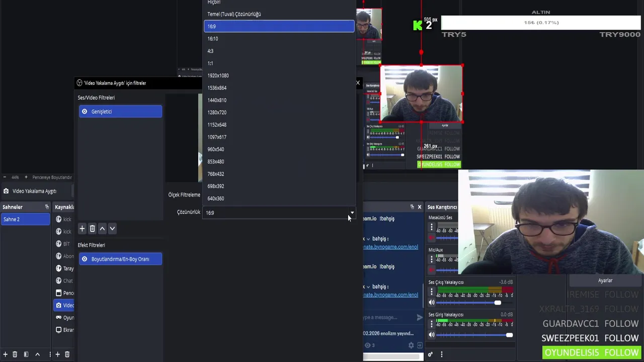The height and width of the screenshot is (362, 644).
Task: Close the filters dialog window
Action: [358, 83]
